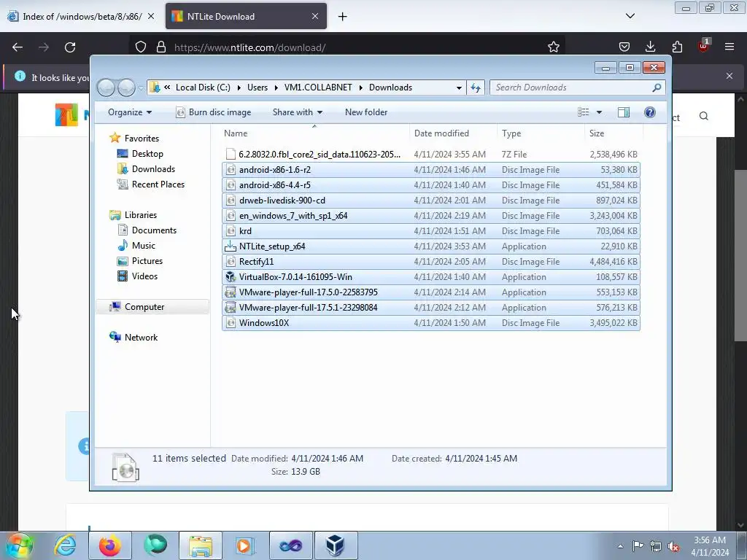Select NTLite_setup_x64 application file
The image size is (747, 560).
(431, 246)
